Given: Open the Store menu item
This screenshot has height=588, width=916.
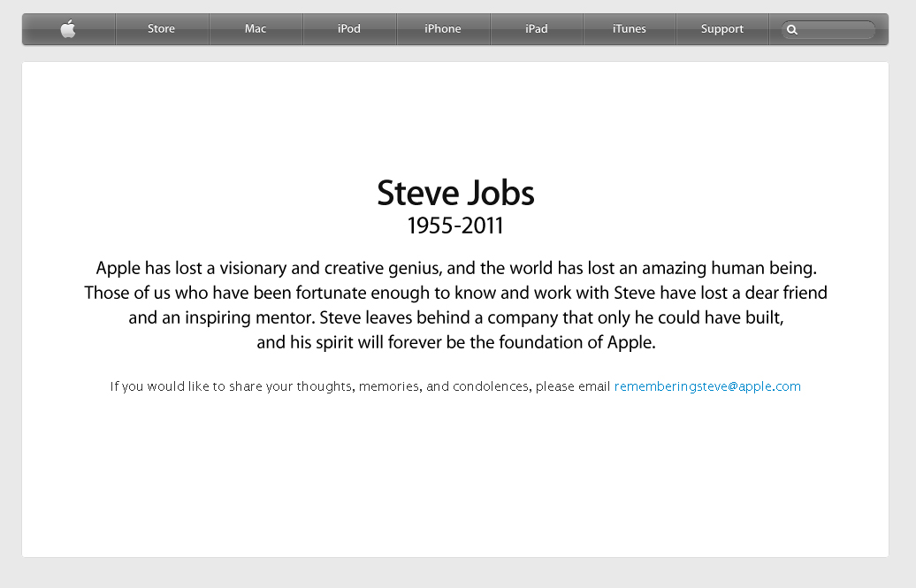Looking at the screenshot, I should 161,28.
